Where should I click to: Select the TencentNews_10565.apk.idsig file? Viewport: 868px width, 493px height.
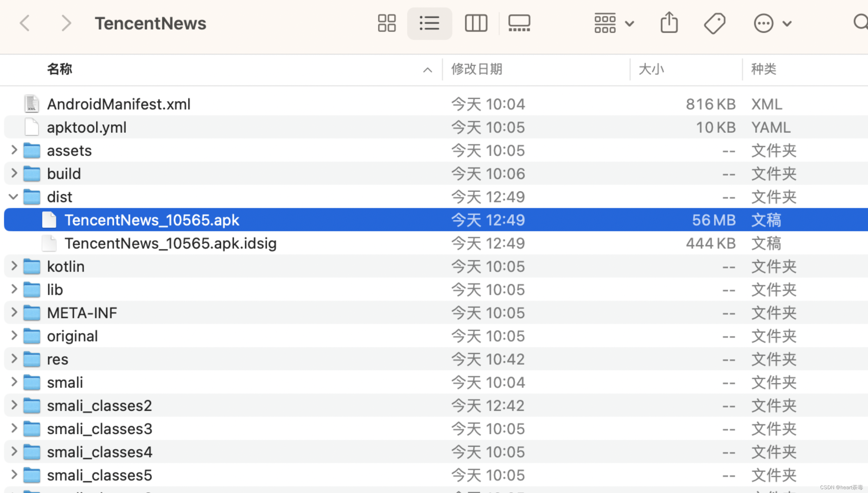click(171, 243)
